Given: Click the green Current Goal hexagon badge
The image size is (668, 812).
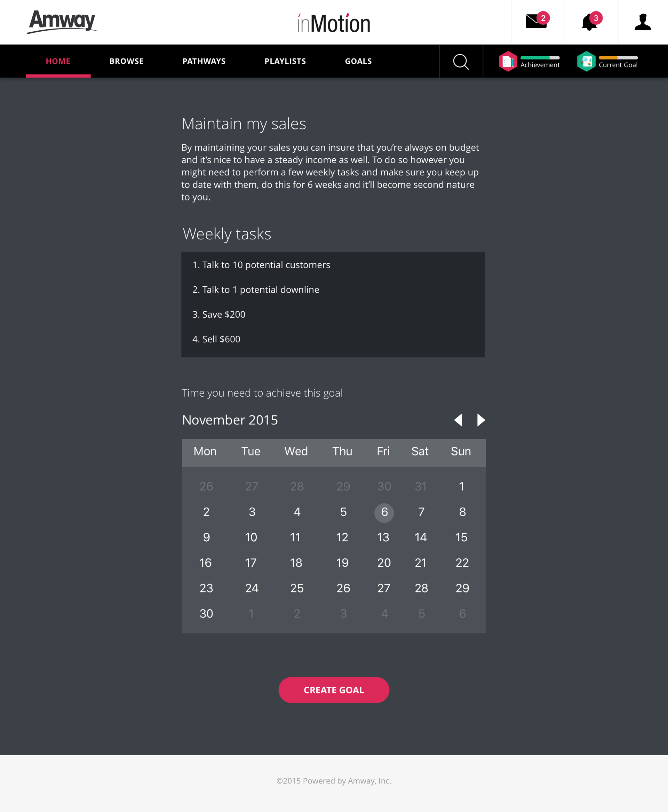Looking at the screenshot, I should [x=586, y=61].
